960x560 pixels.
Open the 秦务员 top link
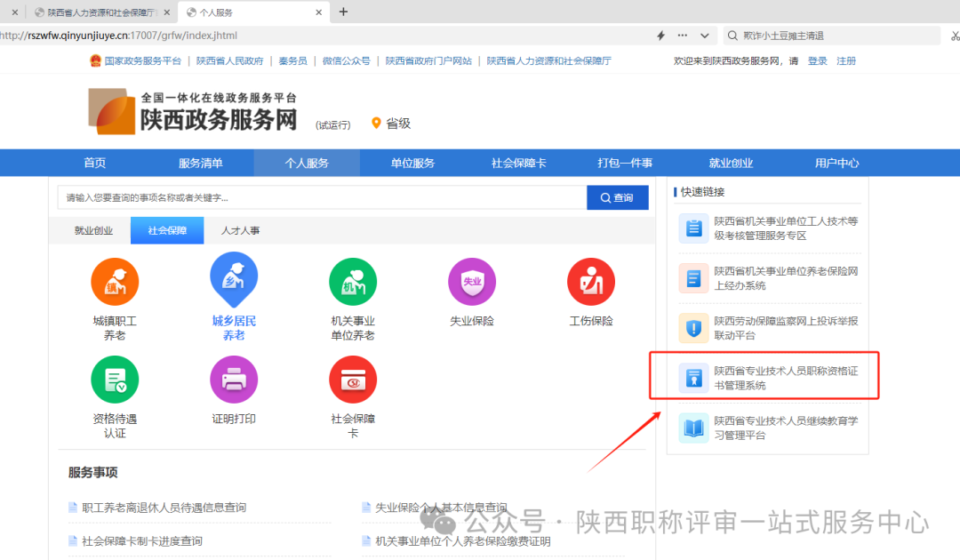pos(292,60)
